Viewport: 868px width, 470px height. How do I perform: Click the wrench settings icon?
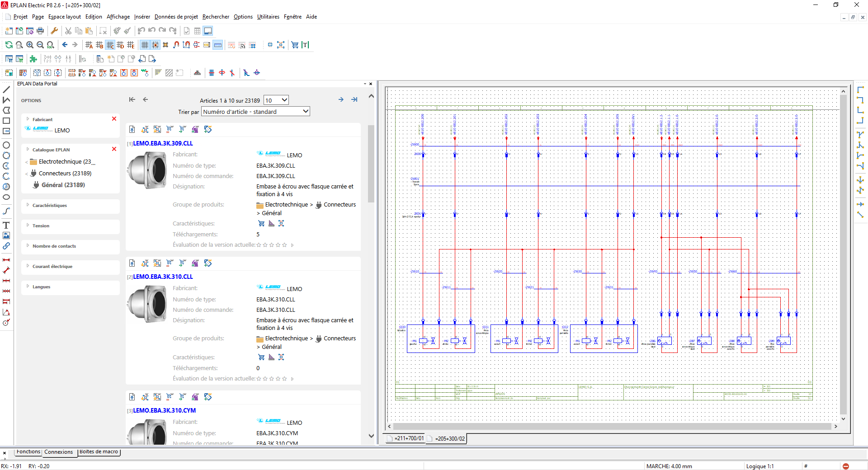pos(54,31)
